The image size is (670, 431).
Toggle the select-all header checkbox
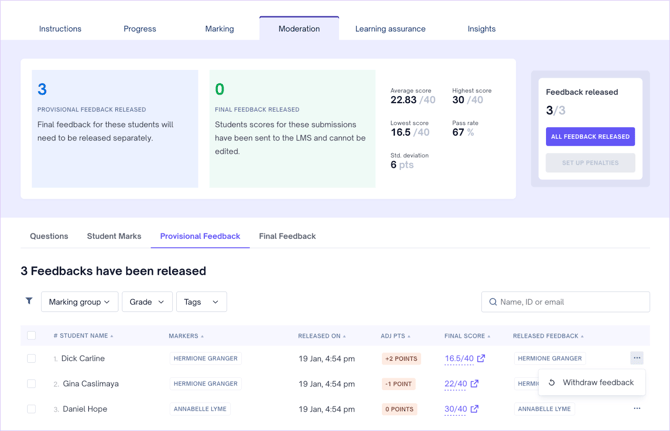pos(31,336)
